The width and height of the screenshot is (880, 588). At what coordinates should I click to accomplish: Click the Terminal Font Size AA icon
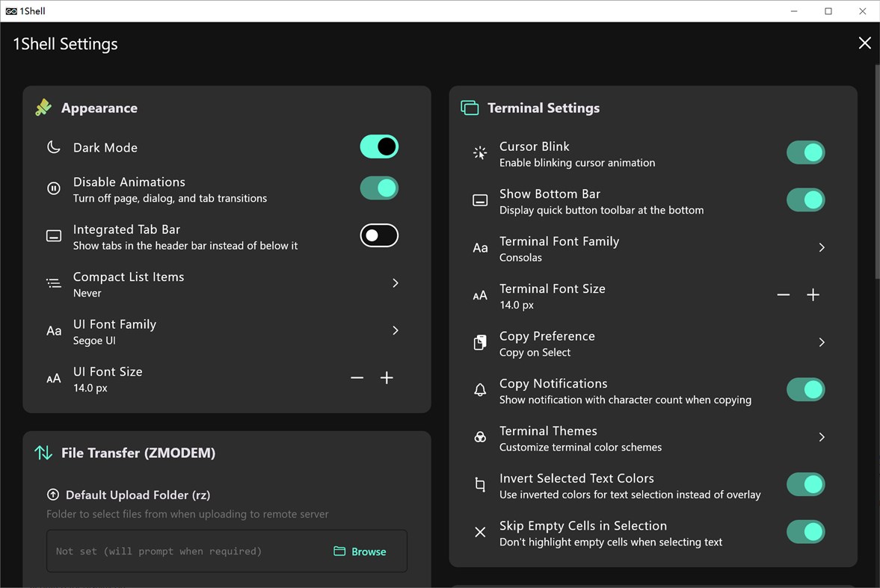click(x=480, y=296)
